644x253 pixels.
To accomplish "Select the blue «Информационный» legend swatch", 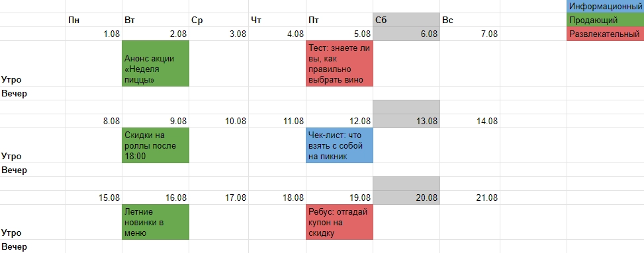I will coord(606,7).
